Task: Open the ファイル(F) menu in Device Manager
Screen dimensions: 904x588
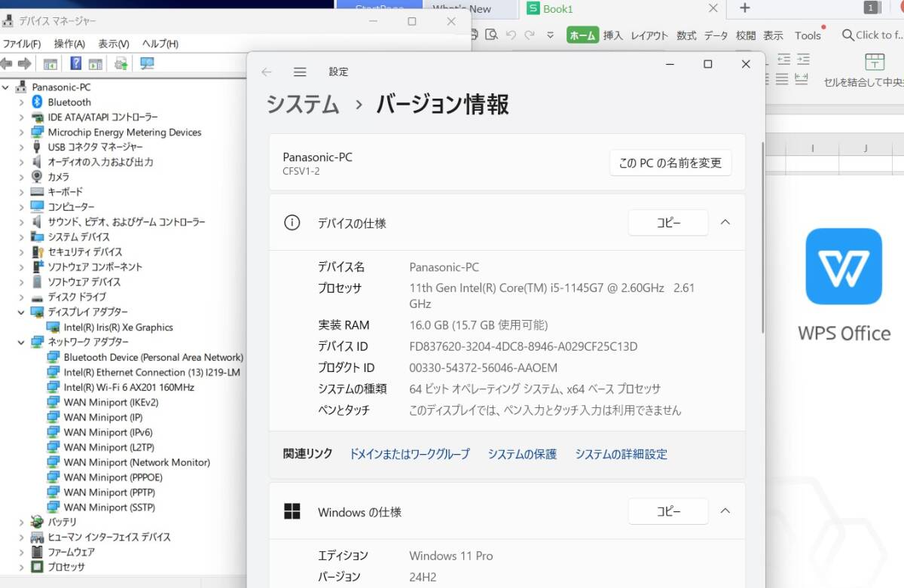Action: [x=22, y=44]
